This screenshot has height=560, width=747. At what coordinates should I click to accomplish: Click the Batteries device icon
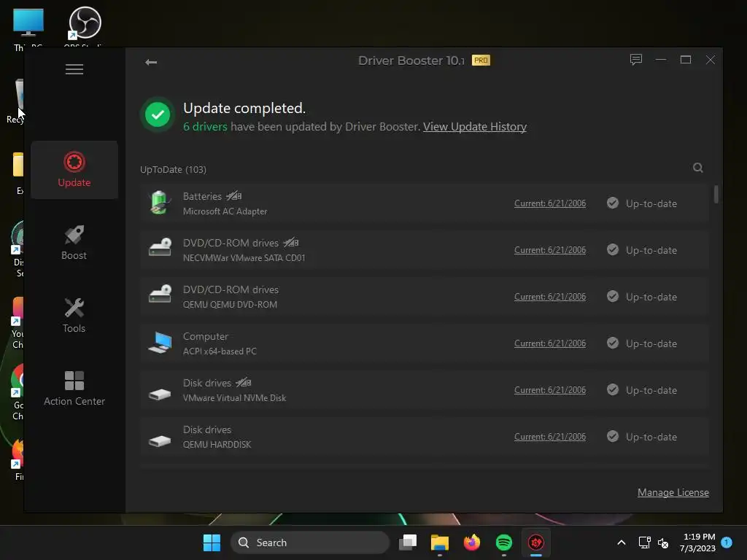pos(160,203)
